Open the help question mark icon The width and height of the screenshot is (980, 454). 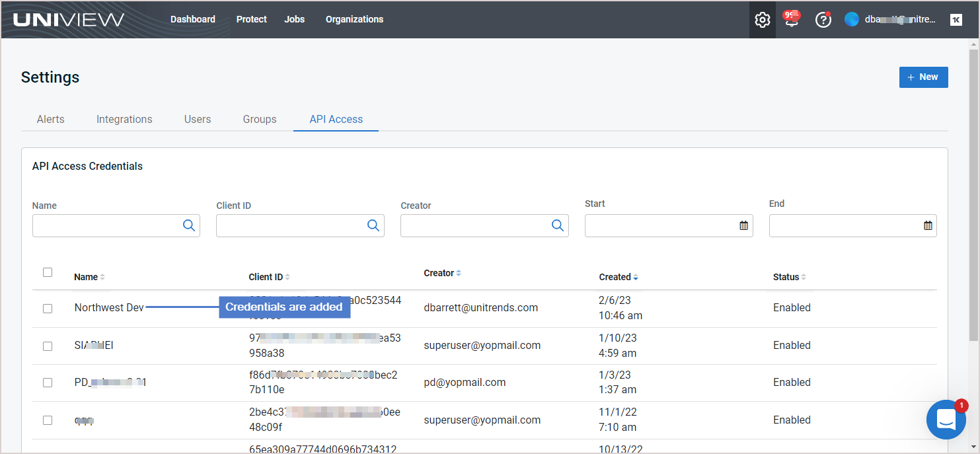[x=823, y=19]
